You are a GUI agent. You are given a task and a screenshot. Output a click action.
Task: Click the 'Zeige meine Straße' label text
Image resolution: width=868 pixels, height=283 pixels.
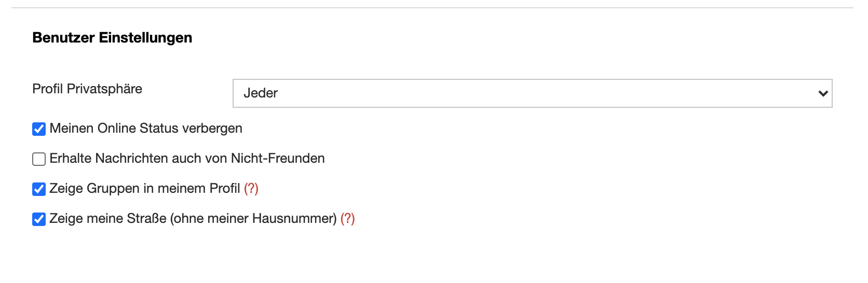click(x=108, y=219)
